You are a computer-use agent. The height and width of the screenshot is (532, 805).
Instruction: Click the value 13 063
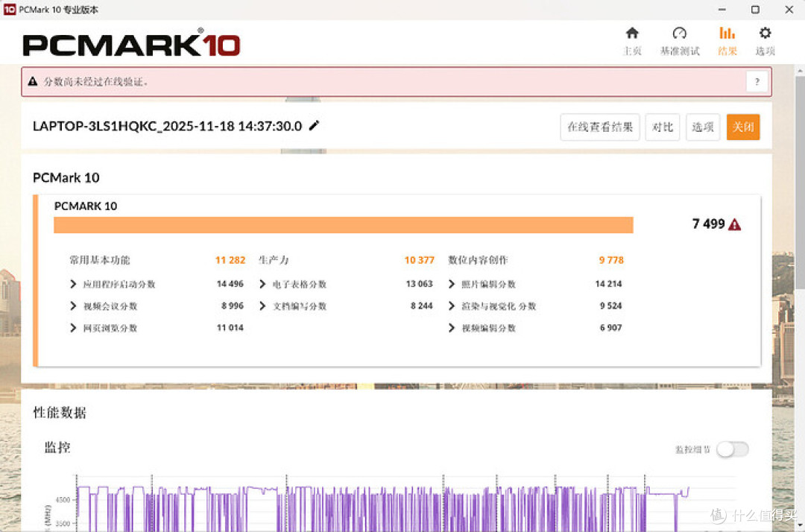419,284
